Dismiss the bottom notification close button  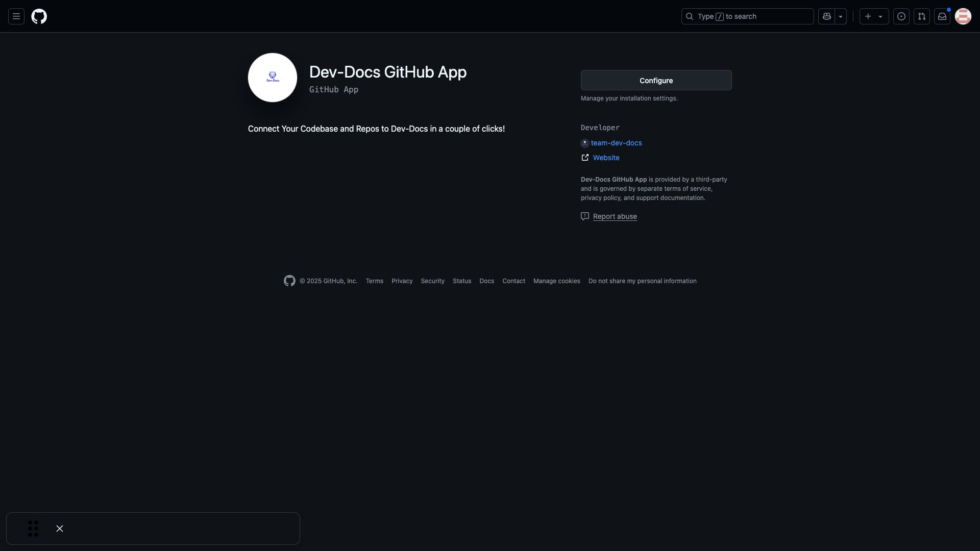[60, 528]
